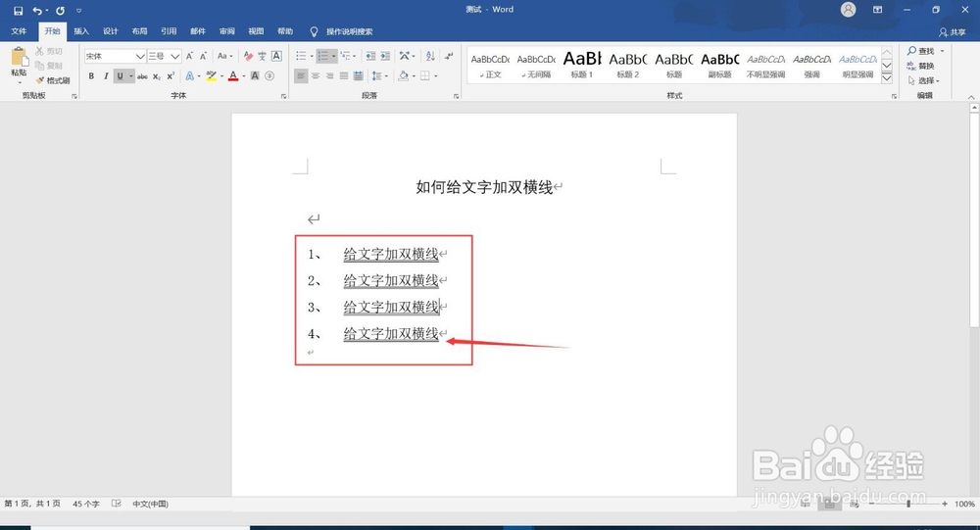The image size is (980, 530).
Task: Click the Share (共享) button
Action: (x=953, y=32)
